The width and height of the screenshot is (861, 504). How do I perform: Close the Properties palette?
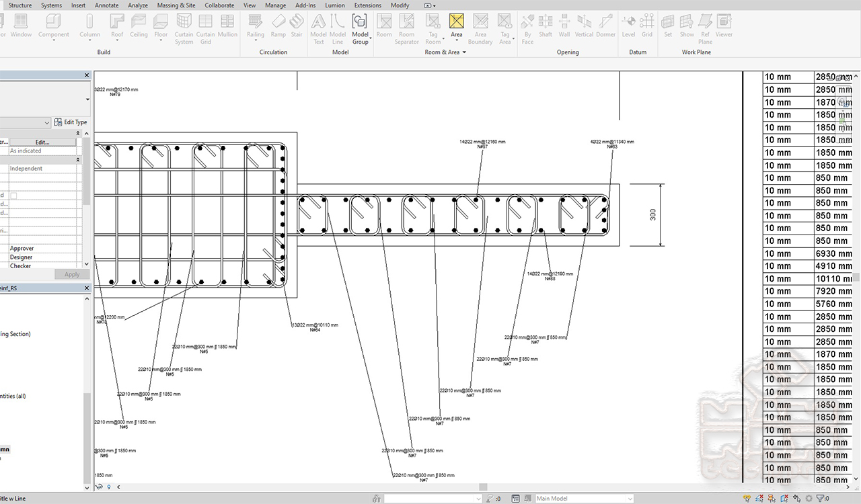coord(87,75)
